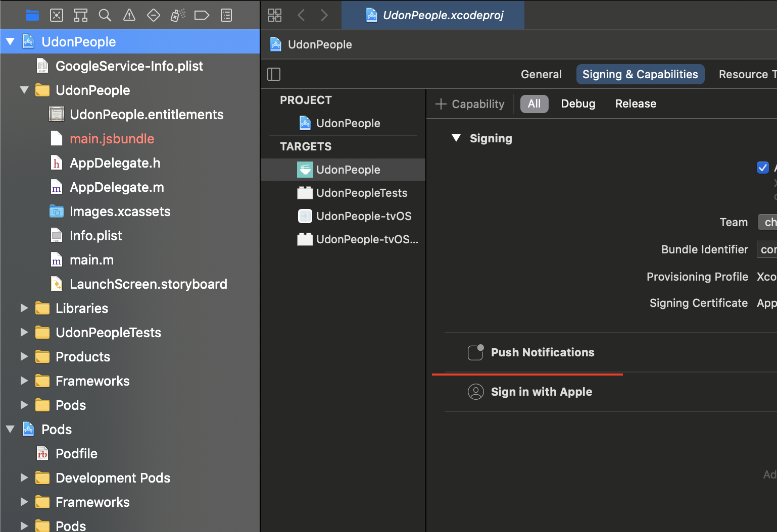Select the Push Notifications capability row
Screen dimensions: 777x532
pyautogui.click(x=611, y=352)
